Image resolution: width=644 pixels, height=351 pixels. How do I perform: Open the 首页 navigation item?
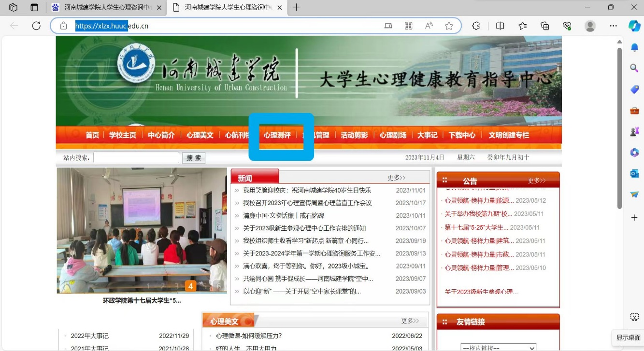coord(92,135)
